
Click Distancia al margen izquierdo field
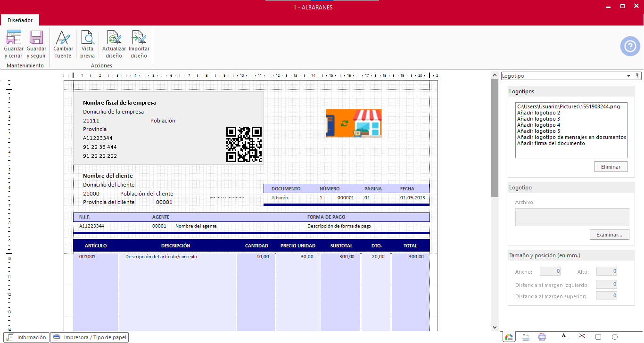[x=606, y=284]
